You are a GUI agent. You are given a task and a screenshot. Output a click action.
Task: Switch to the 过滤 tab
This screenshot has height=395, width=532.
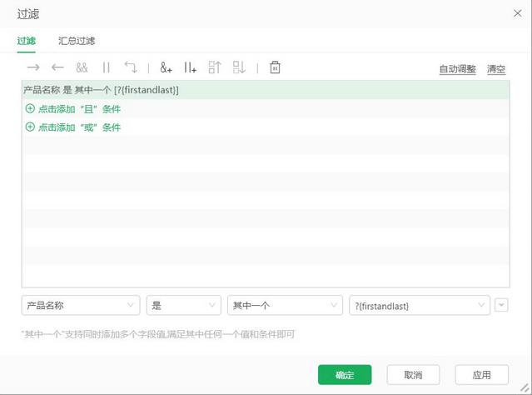[26, 41]
